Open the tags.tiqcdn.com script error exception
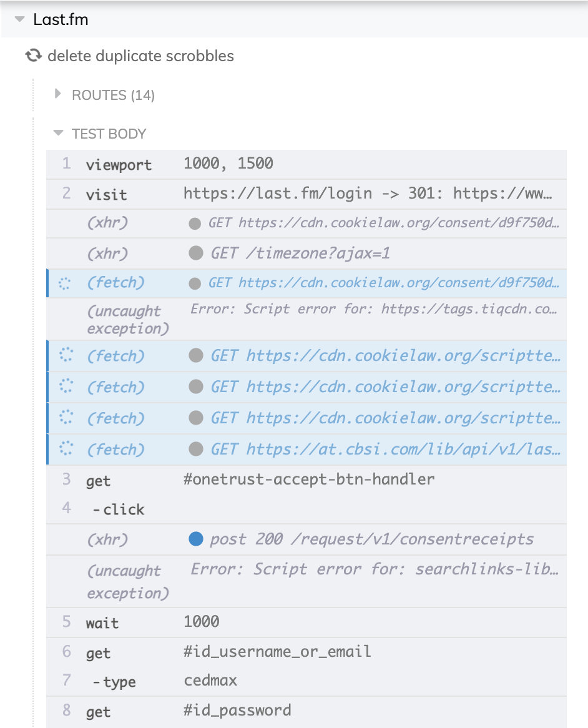The width and height of the screenshot is (588, 728). pos(306,319)
